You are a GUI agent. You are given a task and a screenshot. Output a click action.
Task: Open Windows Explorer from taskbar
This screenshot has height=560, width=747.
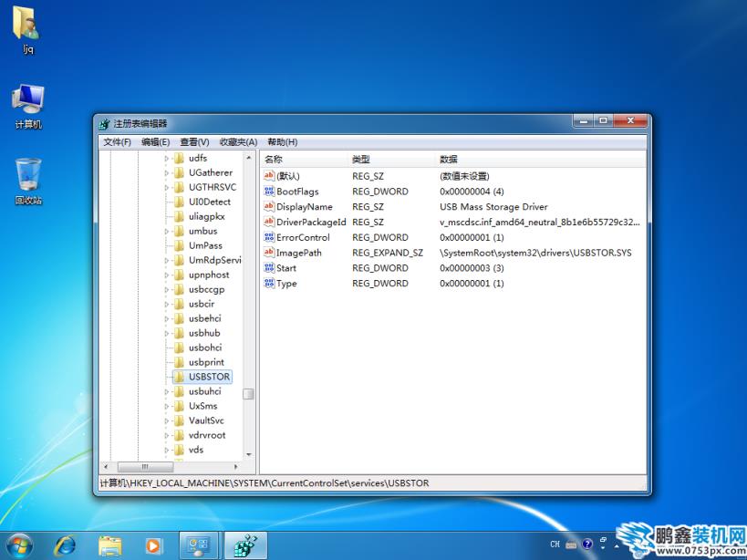pos(109,546)
